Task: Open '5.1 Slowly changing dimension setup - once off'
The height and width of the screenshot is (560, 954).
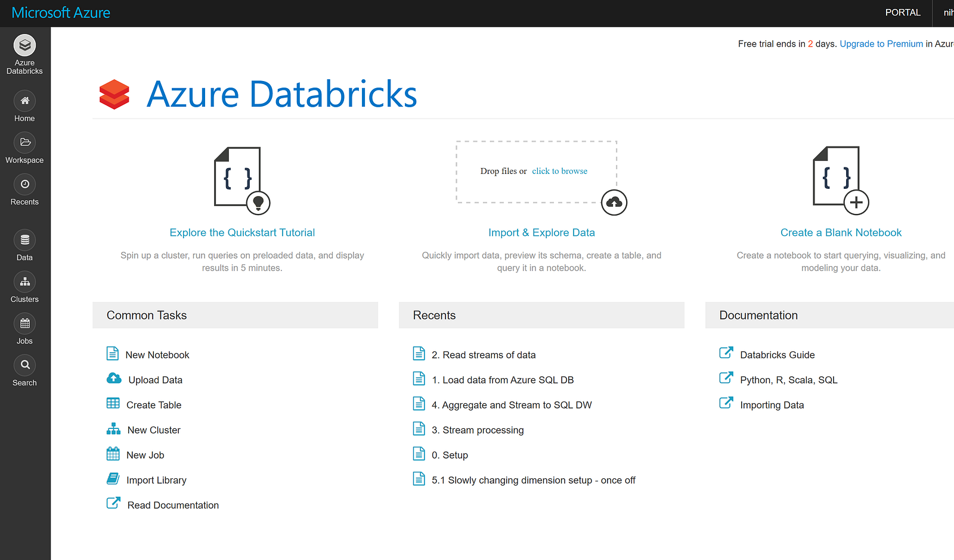Action: (x=534, y=480)
